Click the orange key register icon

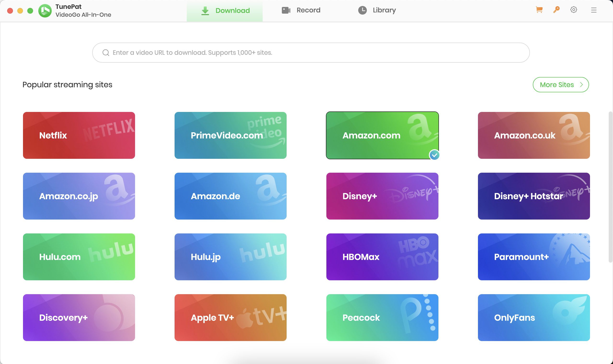(556, 10)
